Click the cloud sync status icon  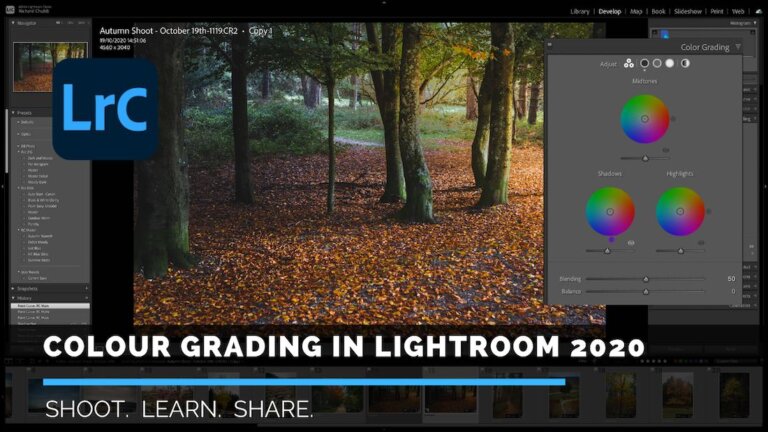(x=759, y=11)
